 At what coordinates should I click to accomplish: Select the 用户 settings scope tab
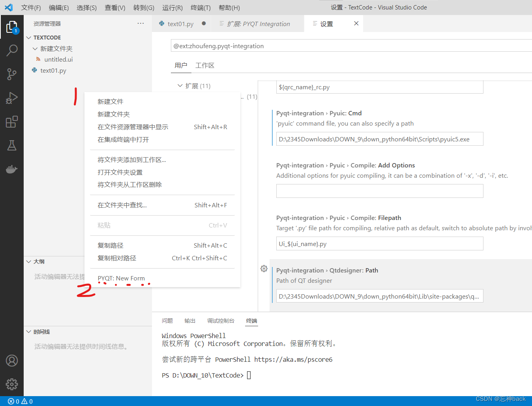point(181,65)
